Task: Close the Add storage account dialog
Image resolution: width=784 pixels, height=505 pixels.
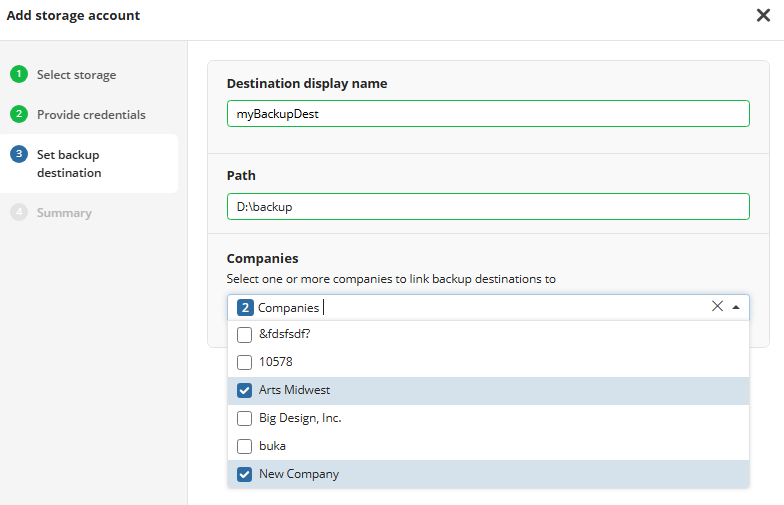Action: point(763,16)
